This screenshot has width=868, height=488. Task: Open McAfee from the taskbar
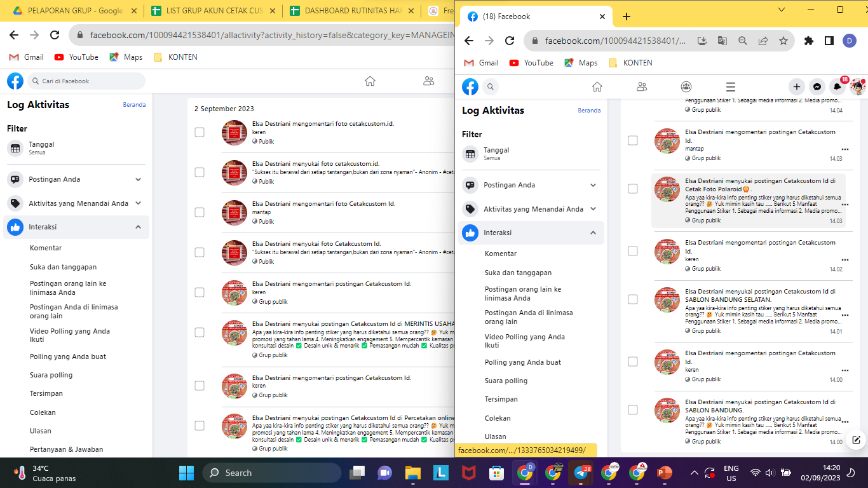[x=469, y=473]
